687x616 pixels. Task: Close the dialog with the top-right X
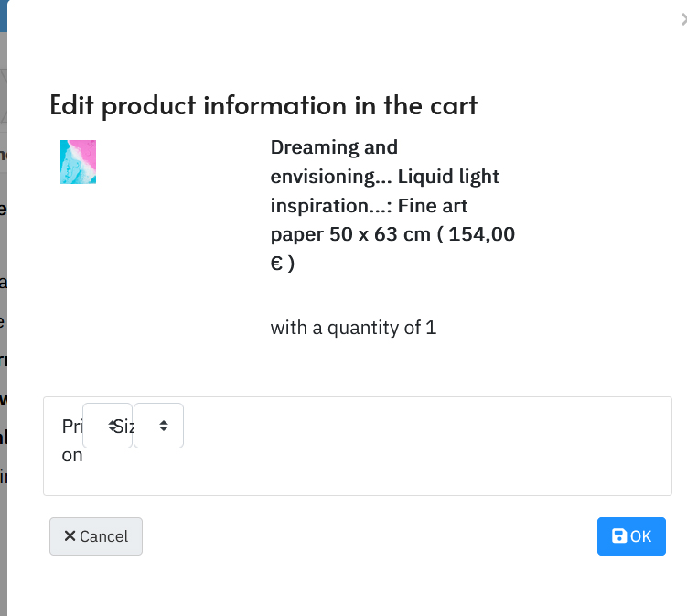(x=684, y=20)
